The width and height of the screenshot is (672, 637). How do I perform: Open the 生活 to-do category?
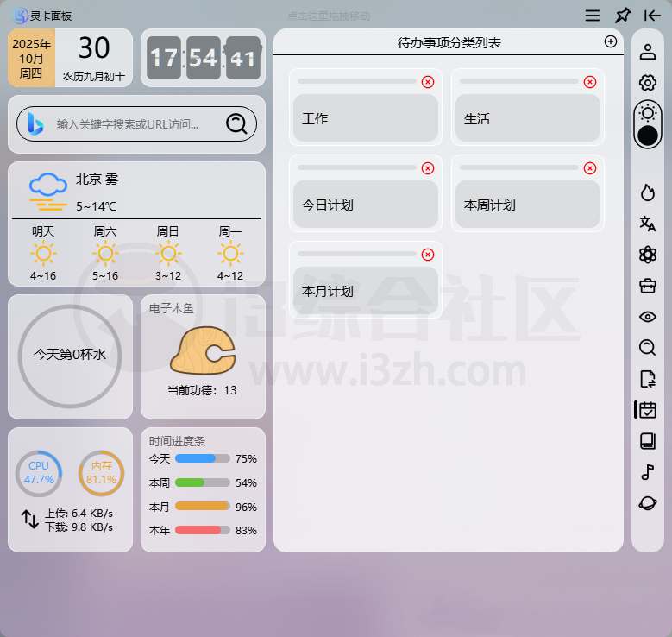point(528,118)
